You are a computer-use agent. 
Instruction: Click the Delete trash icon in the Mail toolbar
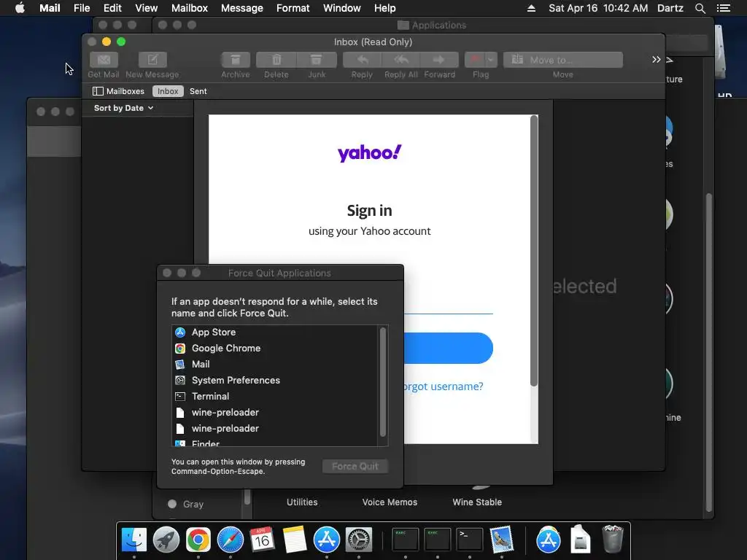pyautogui.click(x=276, y=60)
